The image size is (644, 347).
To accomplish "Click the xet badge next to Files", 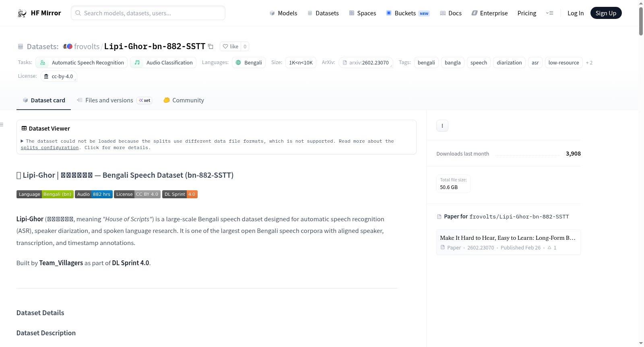I will pyautogui.click(x=144, y=100).
